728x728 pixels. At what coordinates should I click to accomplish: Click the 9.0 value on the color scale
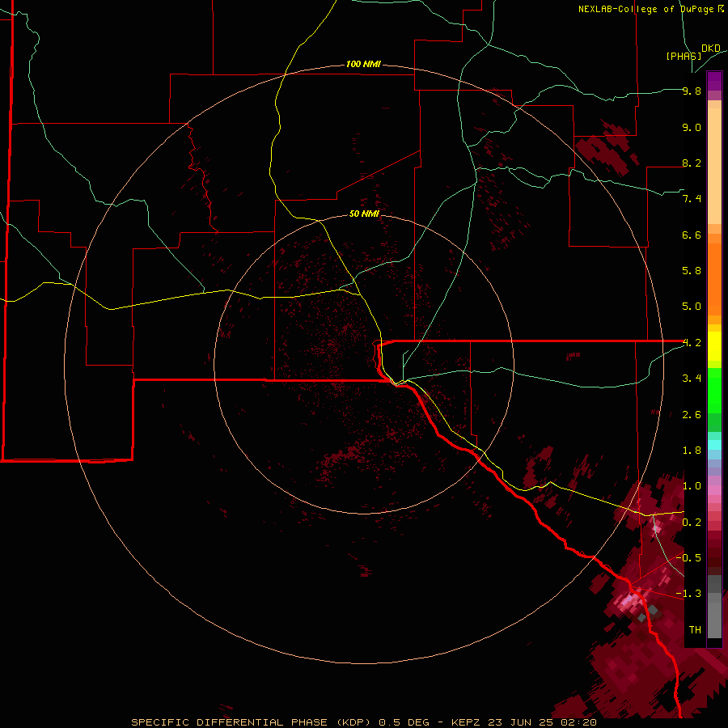point(692,127)
